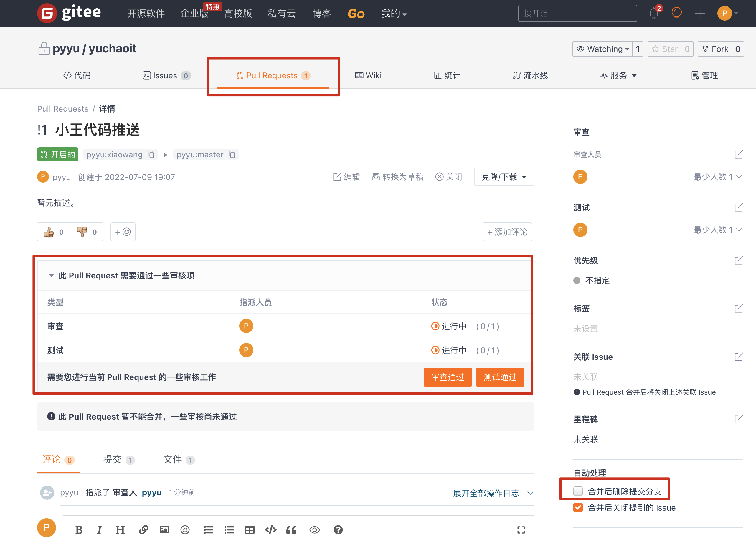Screen dimensions: 756x538
Task: Click the notification bell icon
Action: (654, 14)
